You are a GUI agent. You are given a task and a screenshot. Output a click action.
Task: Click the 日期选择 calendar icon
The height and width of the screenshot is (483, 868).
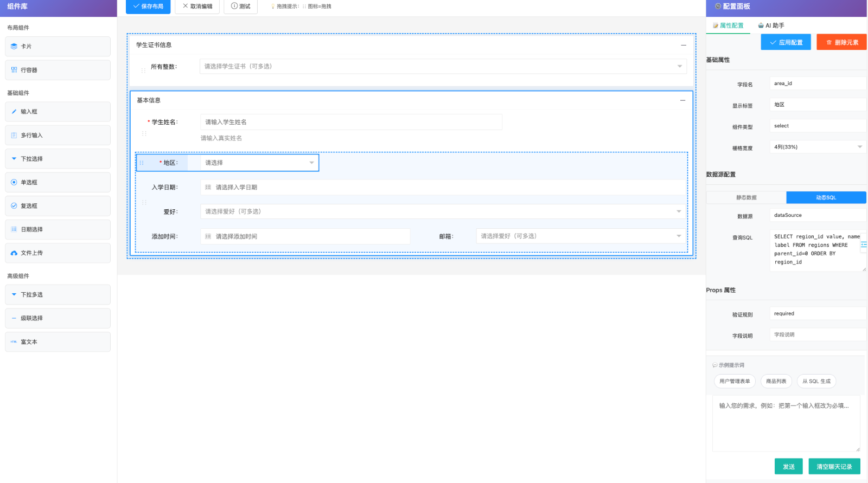(14, 229)
